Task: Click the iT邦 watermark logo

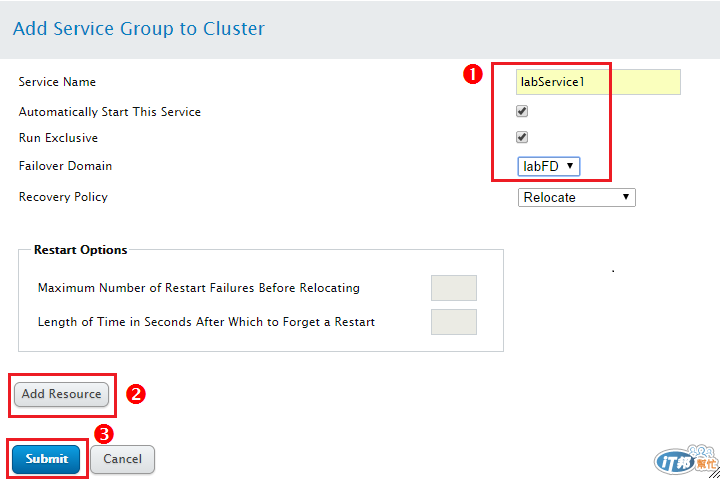Action: [685, 460]
